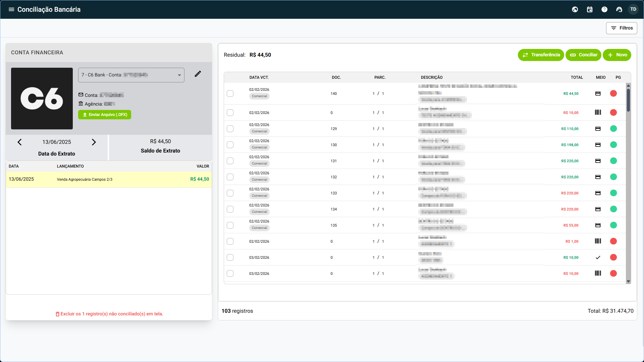
Task: Open the hamburger navigation menu
Action: (x=11, y=9)
